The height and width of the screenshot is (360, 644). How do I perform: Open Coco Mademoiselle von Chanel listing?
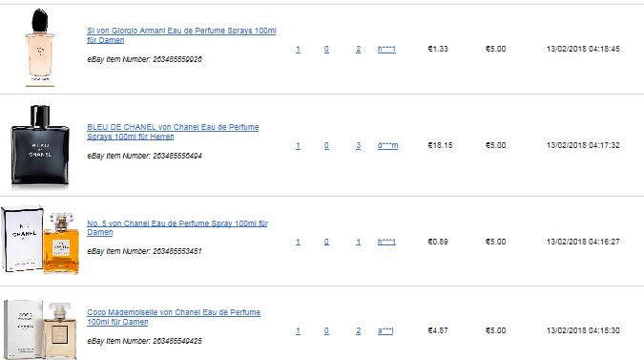[174, 317]
